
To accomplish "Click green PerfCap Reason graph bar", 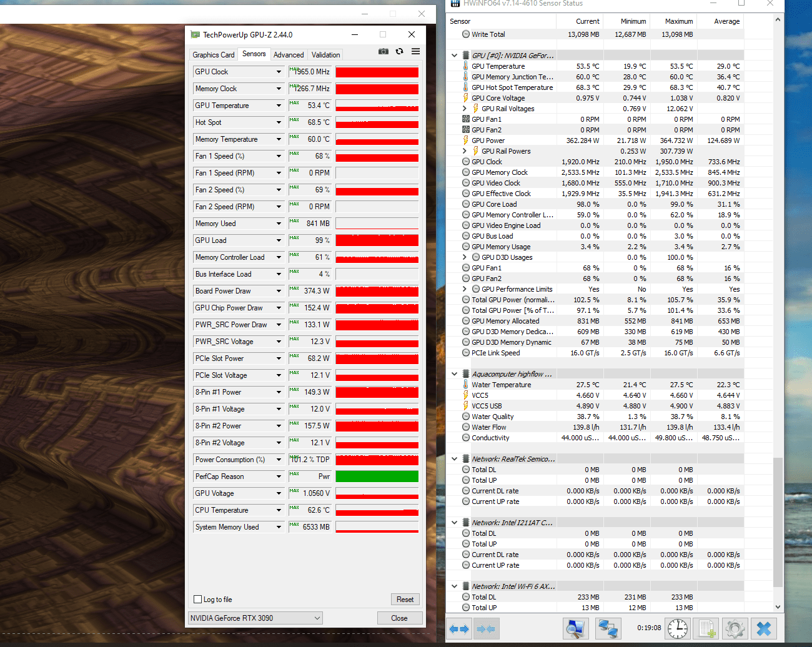I will coord(377,477).
